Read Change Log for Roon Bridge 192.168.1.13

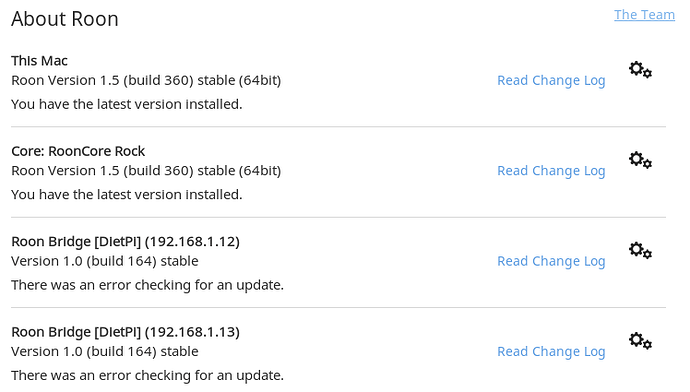551,352
